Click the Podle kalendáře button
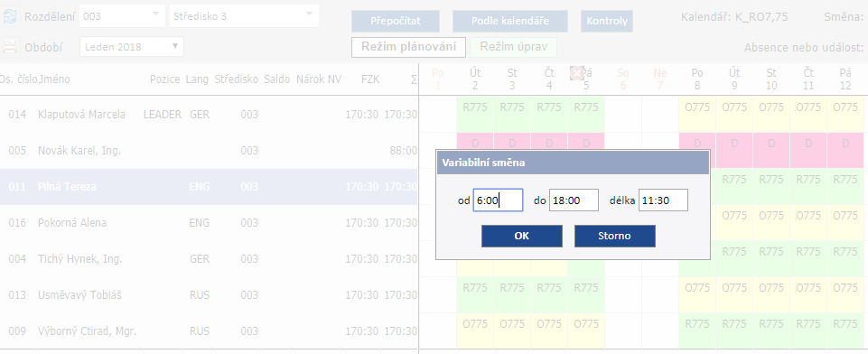The image size is (868, 354). [x=509, y=21]
